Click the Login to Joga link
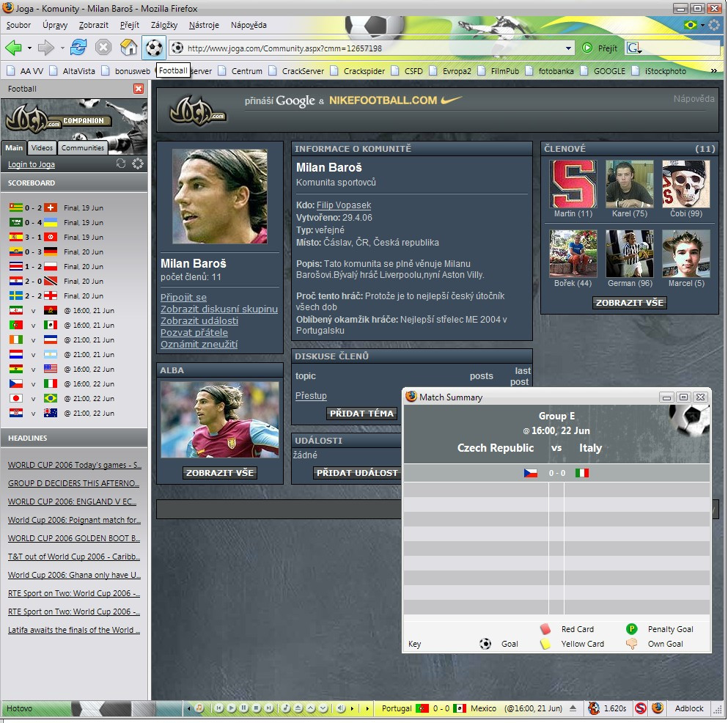The height and width of the screenshot is (723, 728). click(31, 164)
